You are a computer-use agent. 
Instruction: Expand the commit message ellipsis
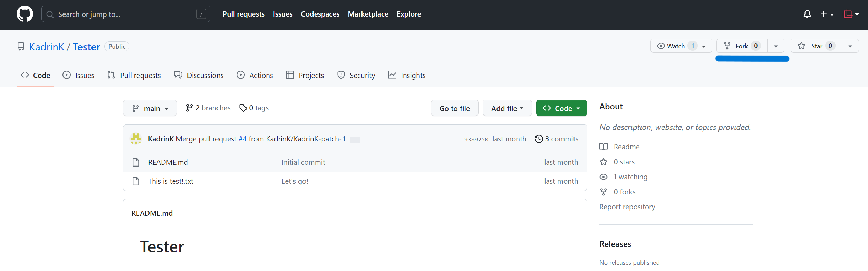click(355, 140)
